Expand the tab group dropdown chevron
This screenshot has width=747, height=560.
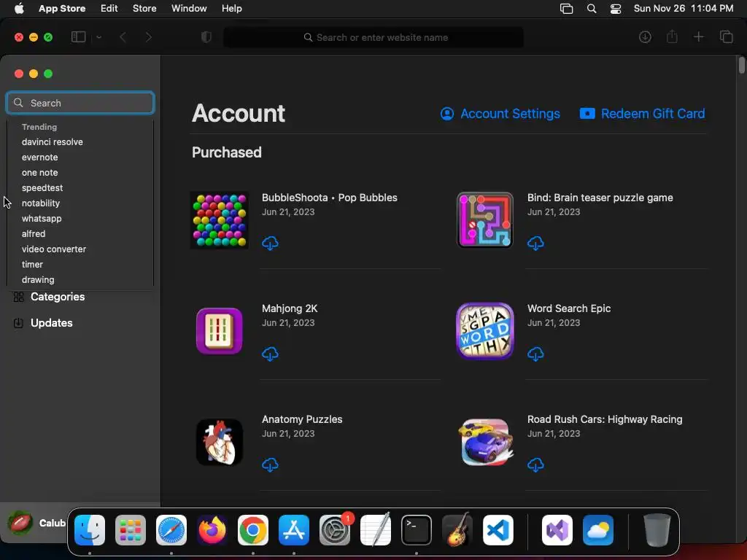point(98,37)
